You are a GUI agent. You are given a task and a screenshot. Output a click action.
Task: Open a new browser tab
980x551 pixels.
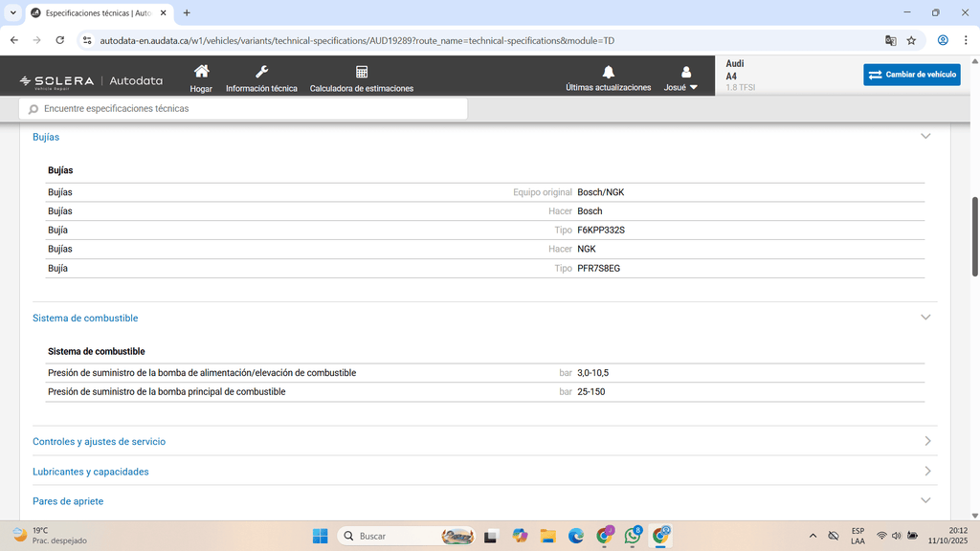[187, 12]
